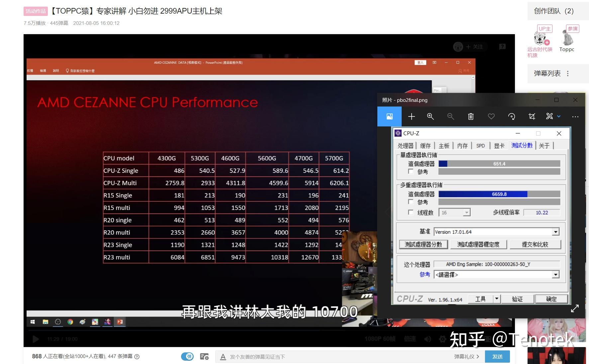
Task: Click the plus Add-to icon in Photos
Action: pos(411,116)
